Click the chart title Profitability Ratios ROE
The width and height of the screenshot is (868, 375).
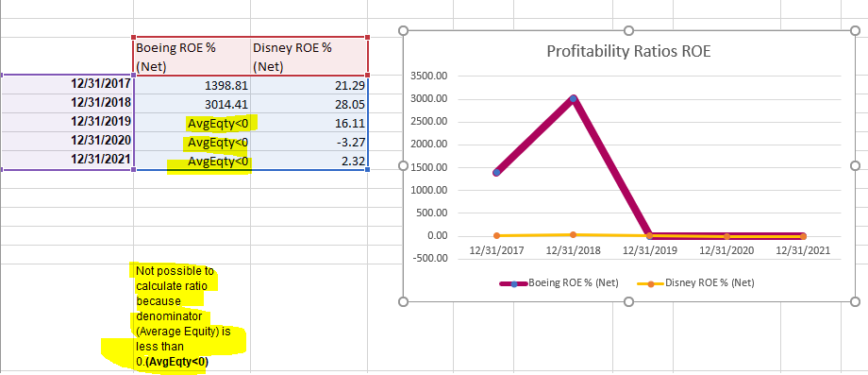pyautogui.click(x=628, y=52)
